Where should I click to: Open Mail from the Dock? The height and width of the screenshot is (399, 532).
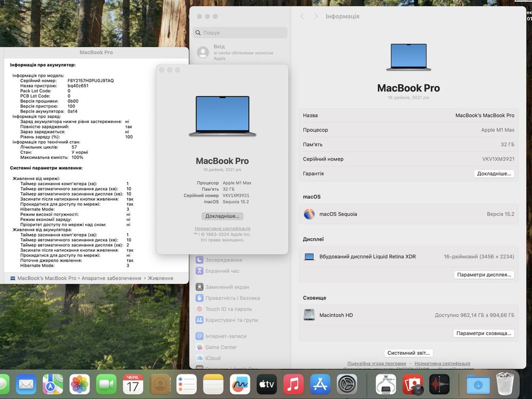coord(26,385)
